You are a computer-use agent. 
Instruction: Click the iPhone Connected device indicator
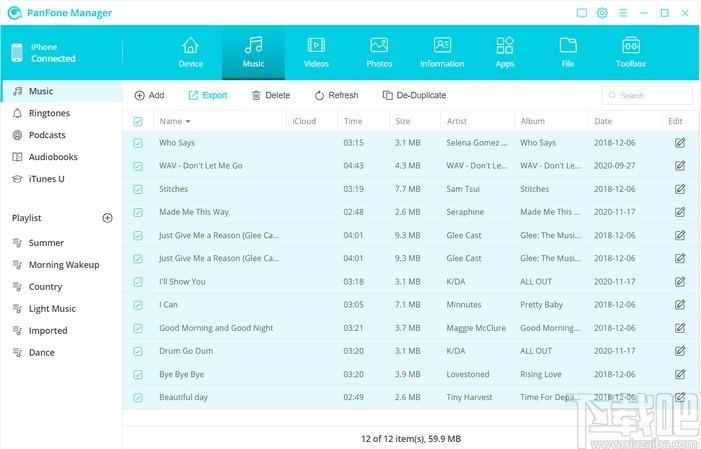(43, 53)
